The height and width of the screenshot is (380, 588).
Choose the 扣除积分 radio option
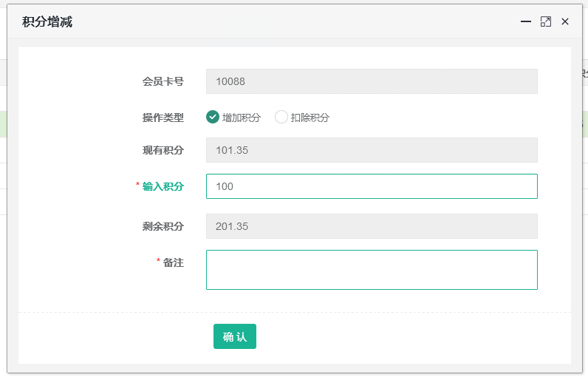pyautogui.click(x=281, y=117)
